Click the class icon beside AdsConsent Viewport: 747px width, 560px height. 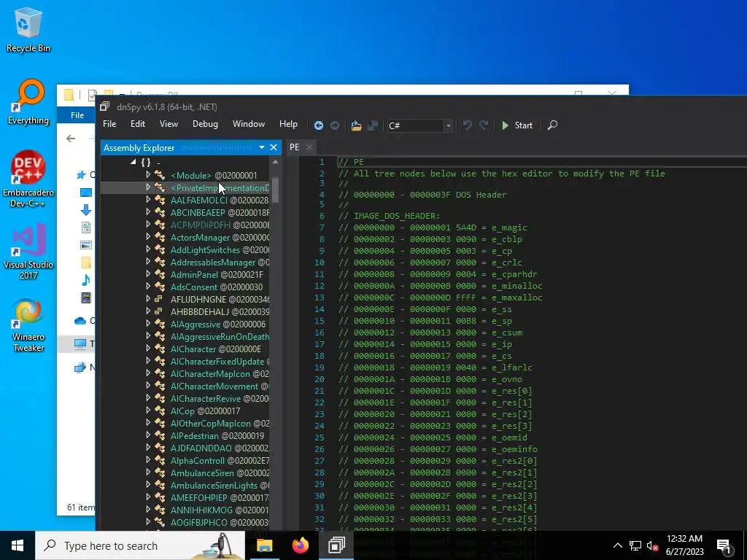click(x=160, y=287)
